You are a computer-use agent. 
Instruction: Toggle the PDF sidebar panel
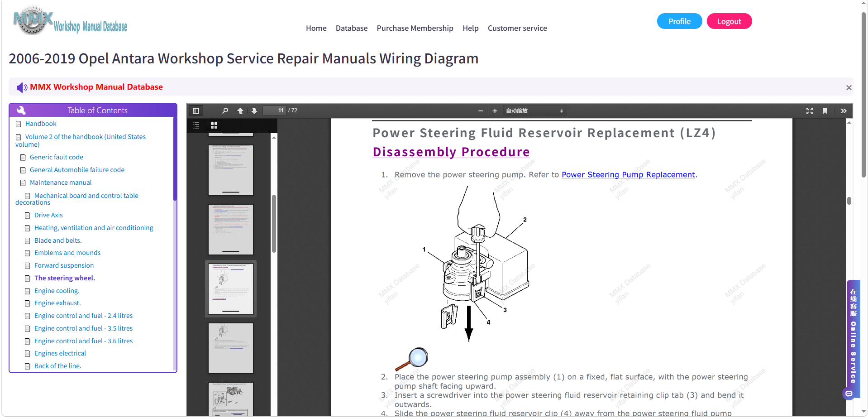(196, 111)
